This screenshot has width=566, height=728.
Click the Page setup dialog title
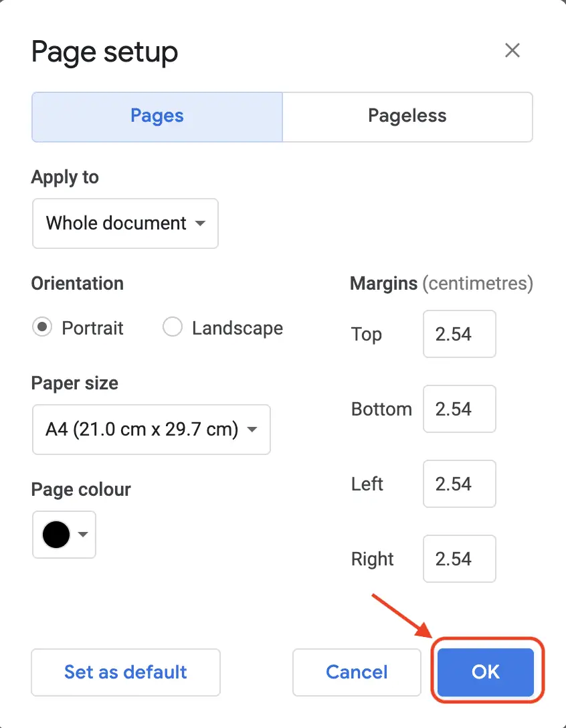[104, 52]
